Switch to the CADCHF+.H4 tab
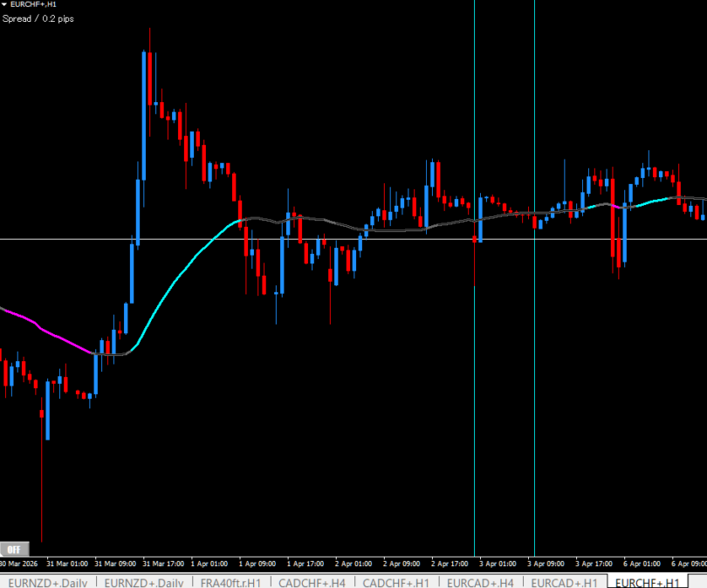 click(x=312, y=582)
